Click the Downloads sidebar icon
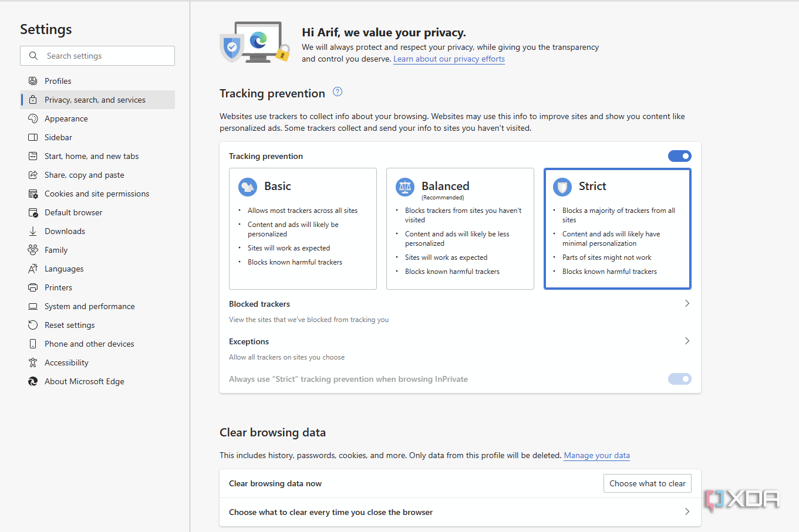The image size is (799, 532). [x=33, y=231]
